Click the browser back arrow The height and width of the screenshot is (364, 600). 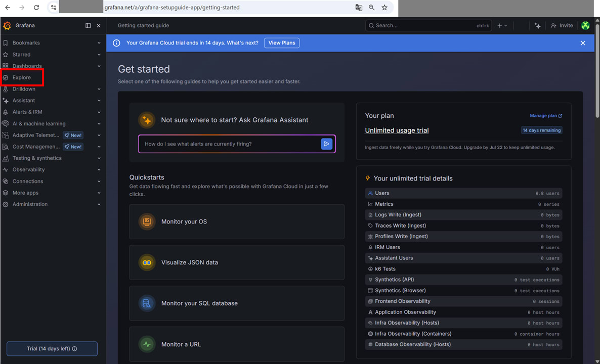[x=8, y=7]
